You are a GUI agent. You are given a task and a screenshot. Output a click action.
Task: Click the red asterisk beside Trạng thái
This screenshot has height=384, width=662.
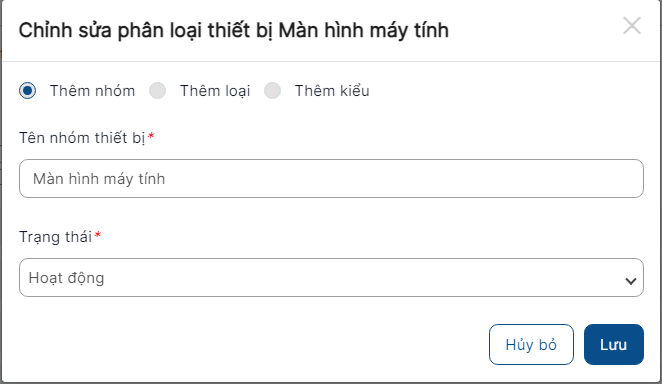tap(98, 235)
